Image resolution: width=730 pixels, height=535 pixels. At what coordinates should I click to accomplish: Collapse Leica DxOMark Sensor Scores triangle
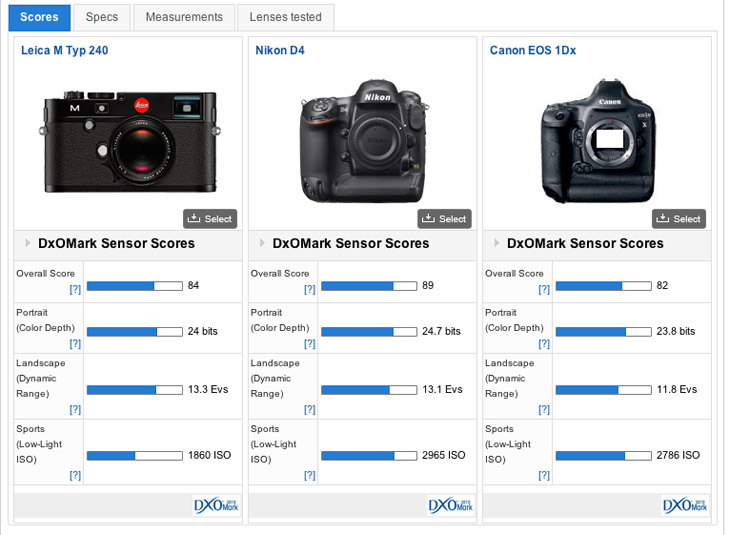click(28, 243)
